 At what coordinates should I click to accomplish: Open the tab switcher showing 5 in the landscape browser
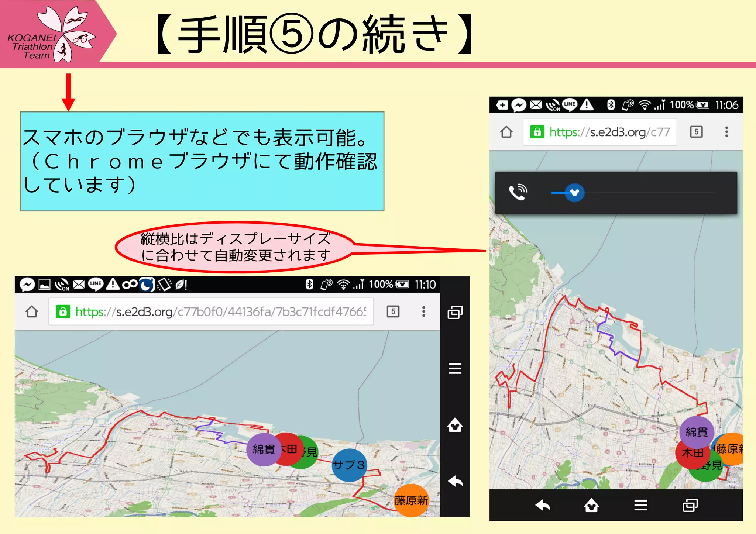tap(393, 311)
